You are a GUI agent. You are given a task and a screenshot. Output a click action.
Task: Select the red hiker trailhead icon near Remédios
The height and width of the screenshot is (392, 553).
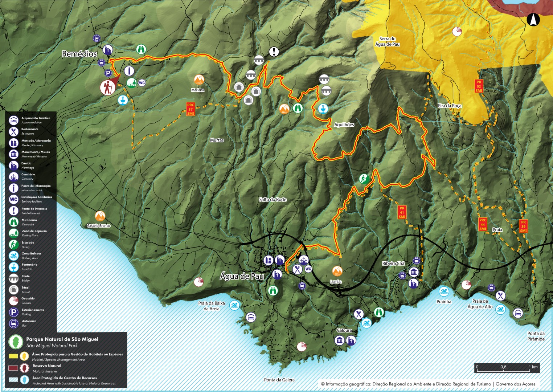(x=108, y=87)
